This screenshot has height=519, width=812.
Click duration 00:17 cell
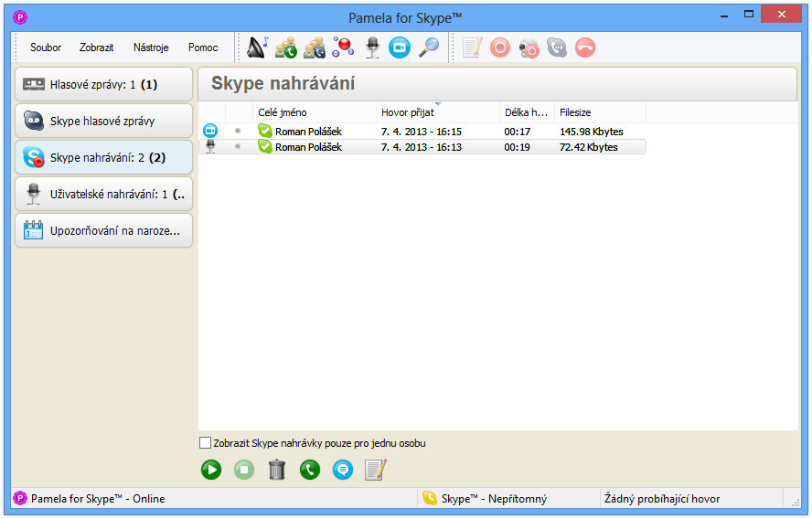click(x=518, y=132)
